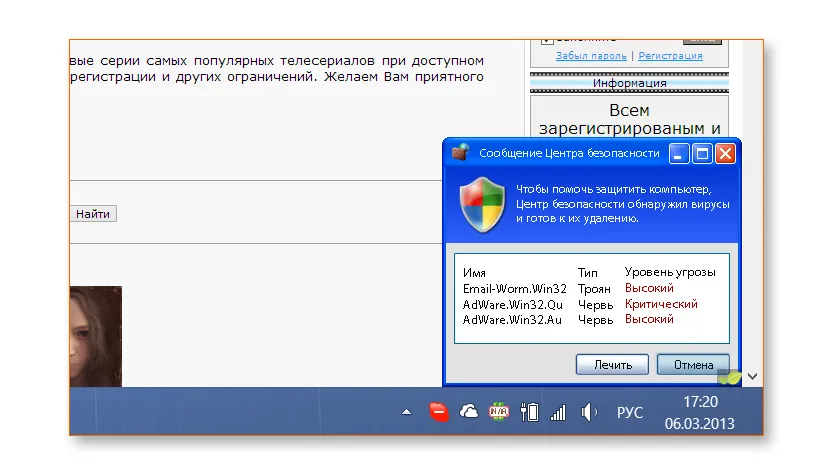Image resolution: width=834 pixels, height=476 pixels.
Task: Click the speaker volume tray icon
Action: (x=589, y=412)
